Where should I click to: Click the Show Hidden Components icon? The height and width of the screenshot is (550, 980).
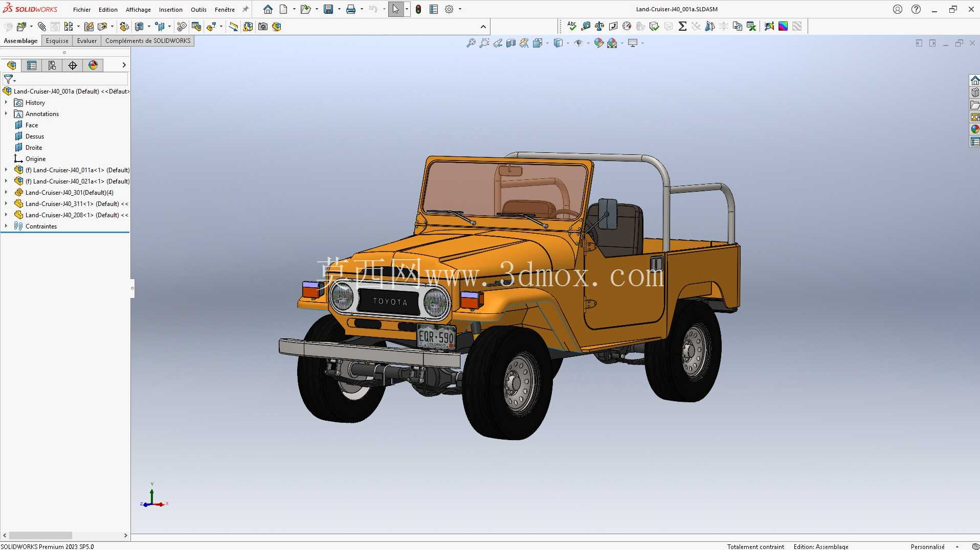[124, 27]
